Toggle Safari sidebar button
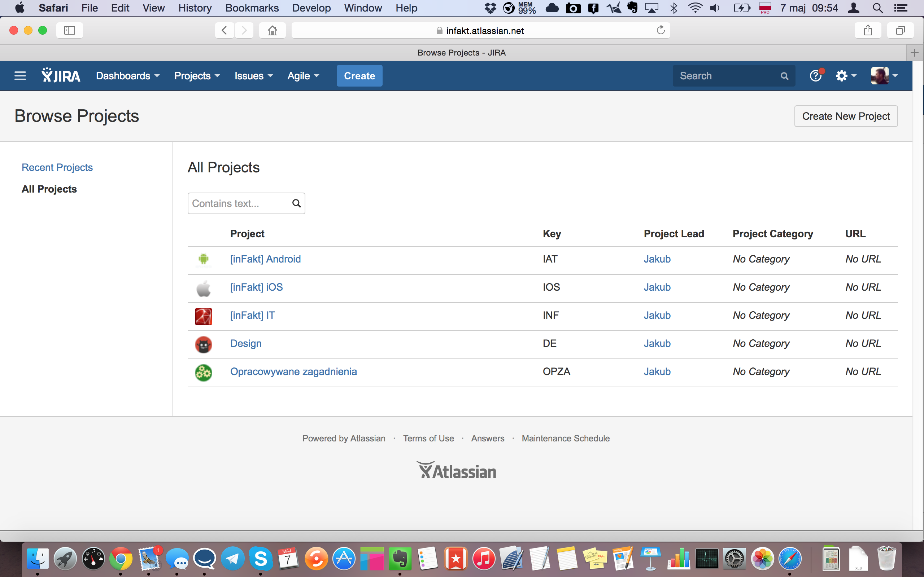 pyautogui.click(x=70, y=30)
